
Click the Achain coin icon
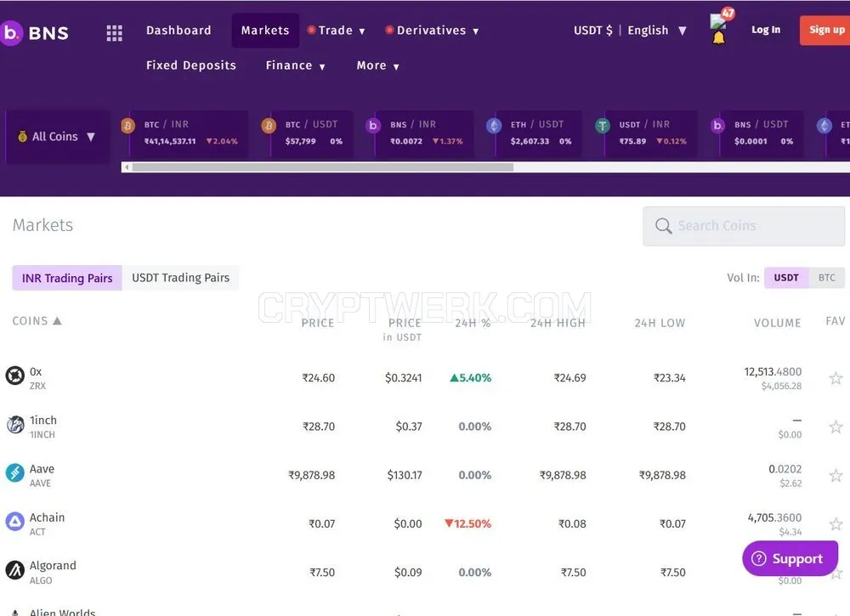pyautogui.click(x=15, y=522)
